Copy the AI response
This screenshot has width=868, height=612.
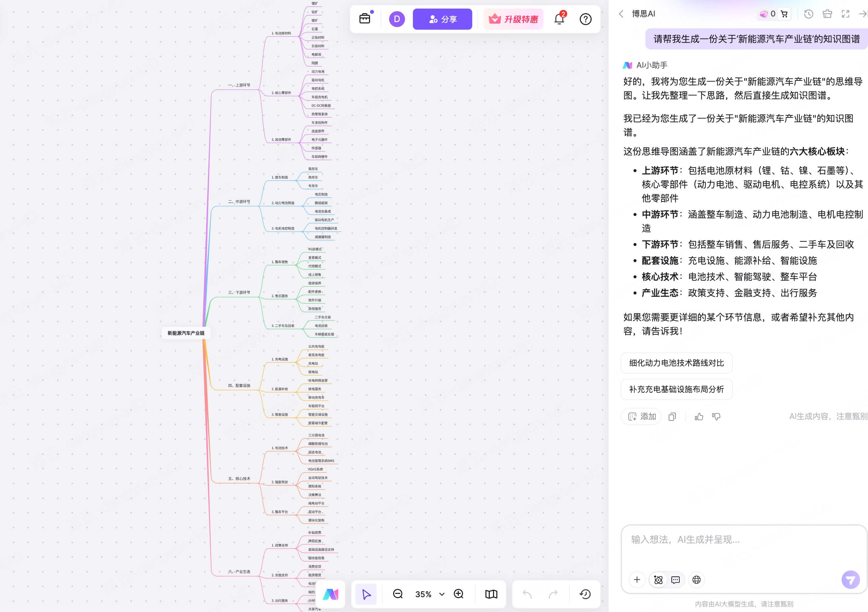point(672,416)
